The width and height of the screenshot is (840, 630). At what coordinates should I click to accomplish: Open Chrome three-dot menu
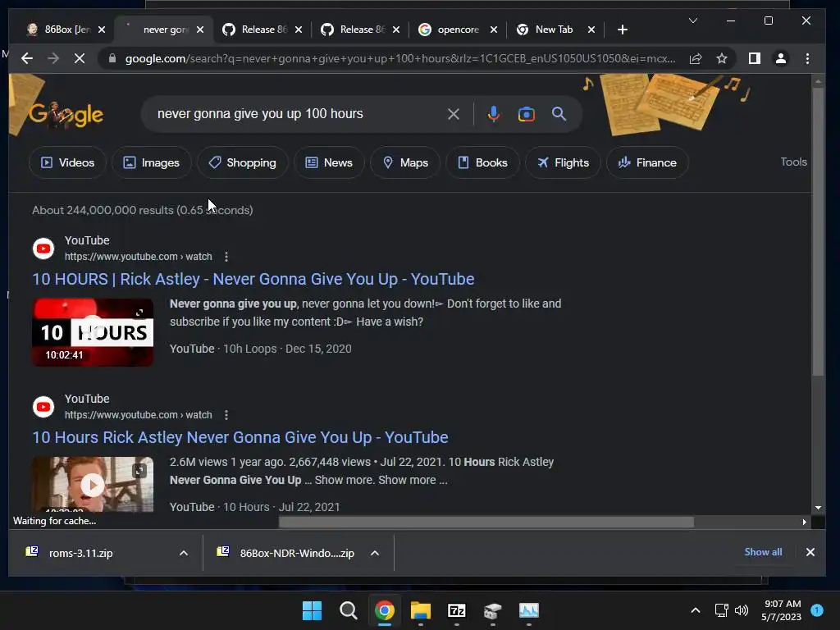807,58
